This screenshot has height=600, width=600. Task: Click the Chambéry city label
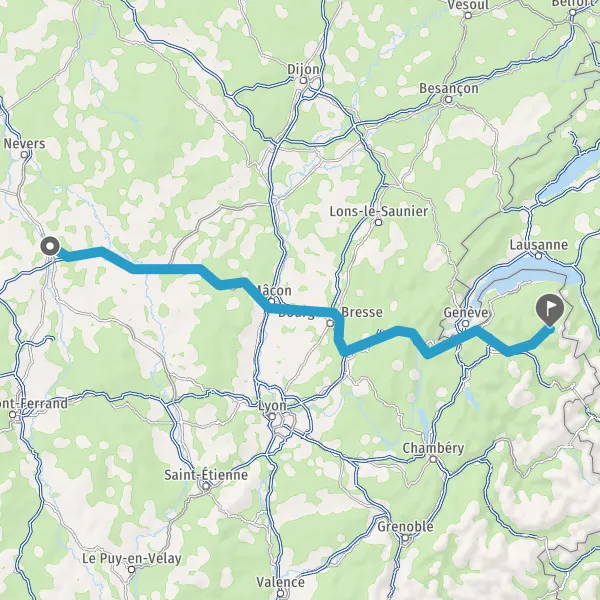(x=434, y=448)
